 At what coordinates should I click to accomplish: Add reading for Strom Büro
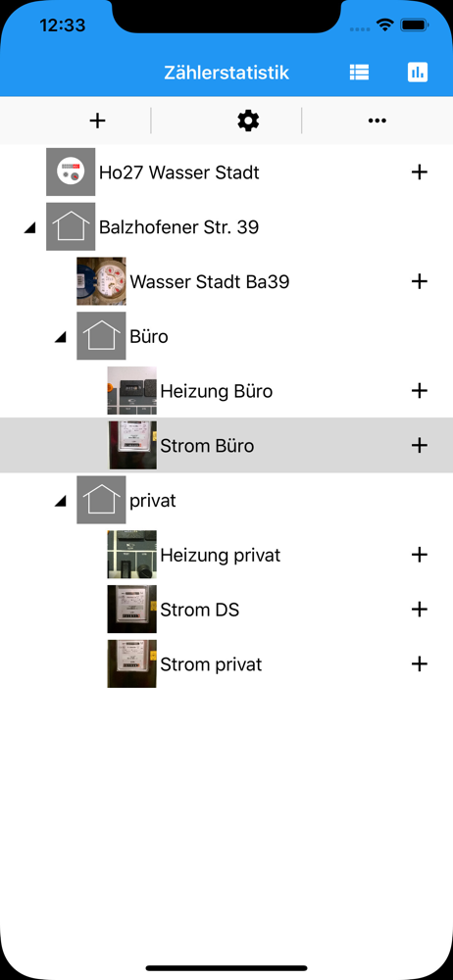pos(420,445)
